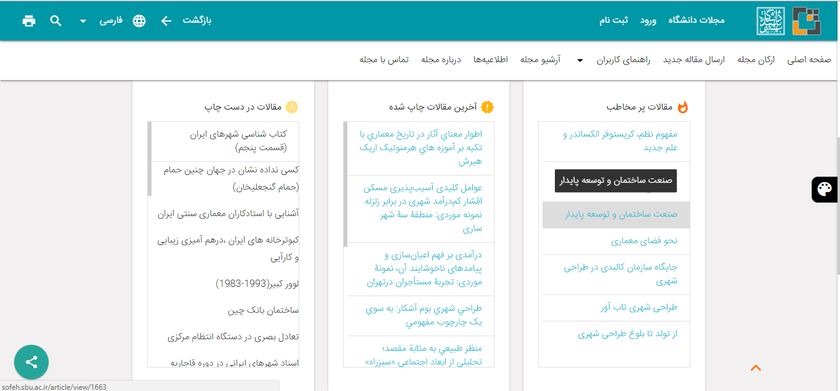Select اسناد شهرهای ایرانی در دوره قاجاریه
Screen dimensions: 840x391
click(x=233, y=363)
